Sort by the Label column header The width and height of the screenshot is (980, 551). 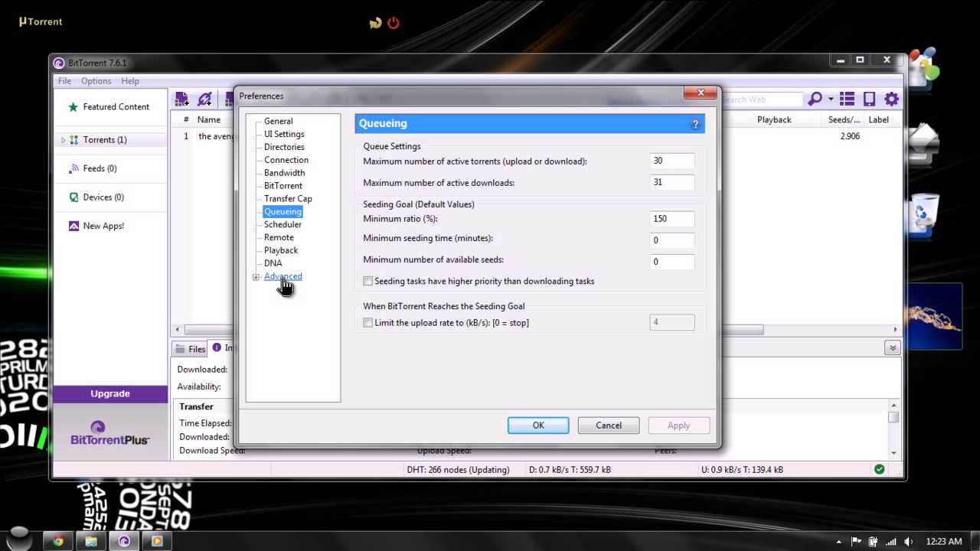[x=878, y=119]
